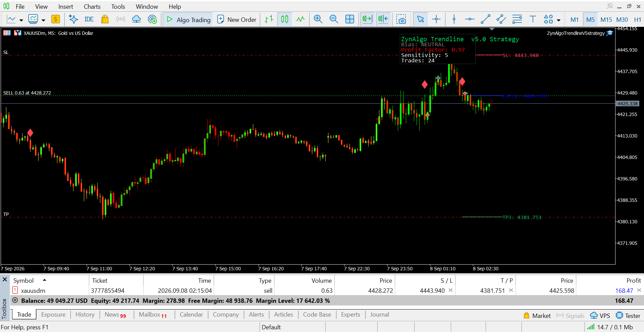This screenshot has height=332, width=644.
Task: Remove the stop loss 4443.940
Action: tap(450, 290)
